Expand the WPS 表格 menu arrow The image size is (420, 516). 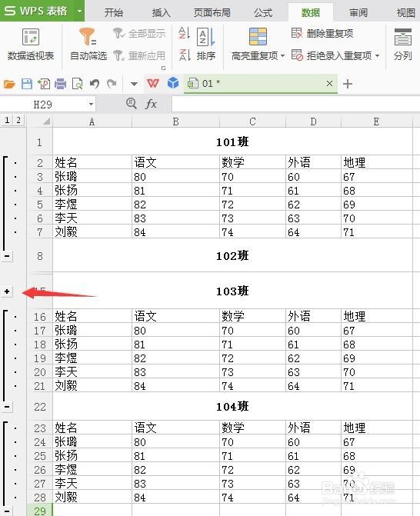[79, 11]
